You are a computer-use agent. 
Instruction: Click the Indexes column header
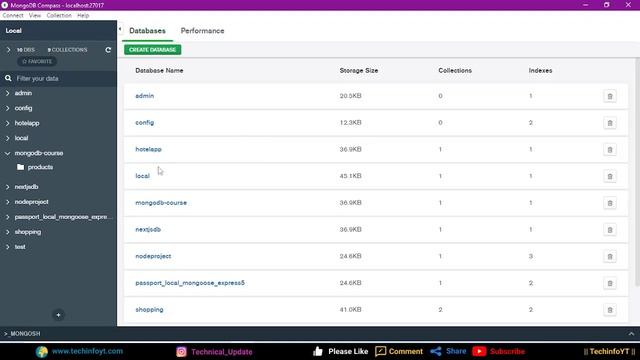[x=540, y=71]
